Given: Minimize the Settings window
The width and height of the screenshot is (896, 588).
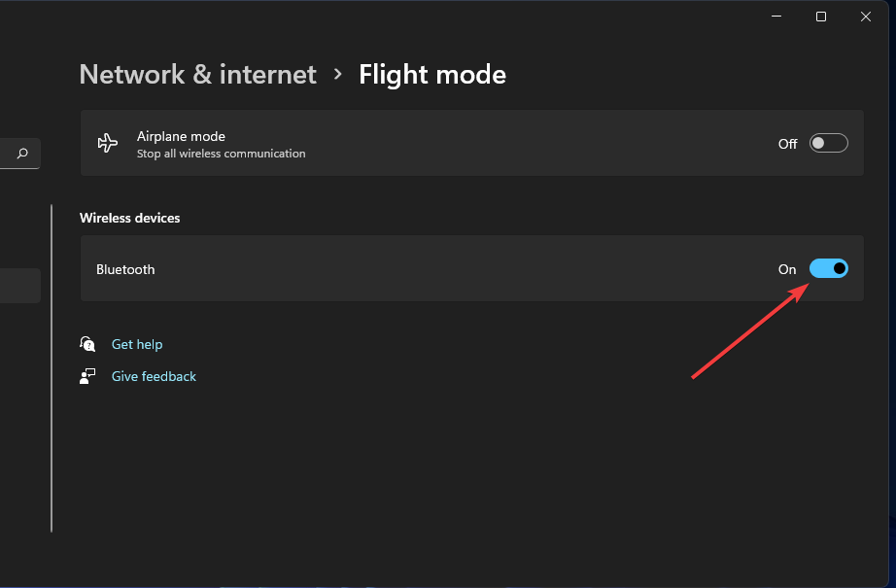Looking at the screenshot, I should tap(775, 16).
